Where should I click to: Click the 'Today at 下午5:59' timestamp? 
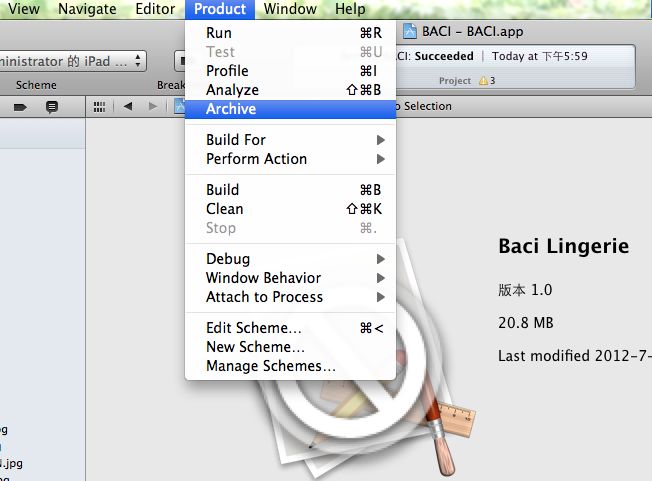(540, 56)
